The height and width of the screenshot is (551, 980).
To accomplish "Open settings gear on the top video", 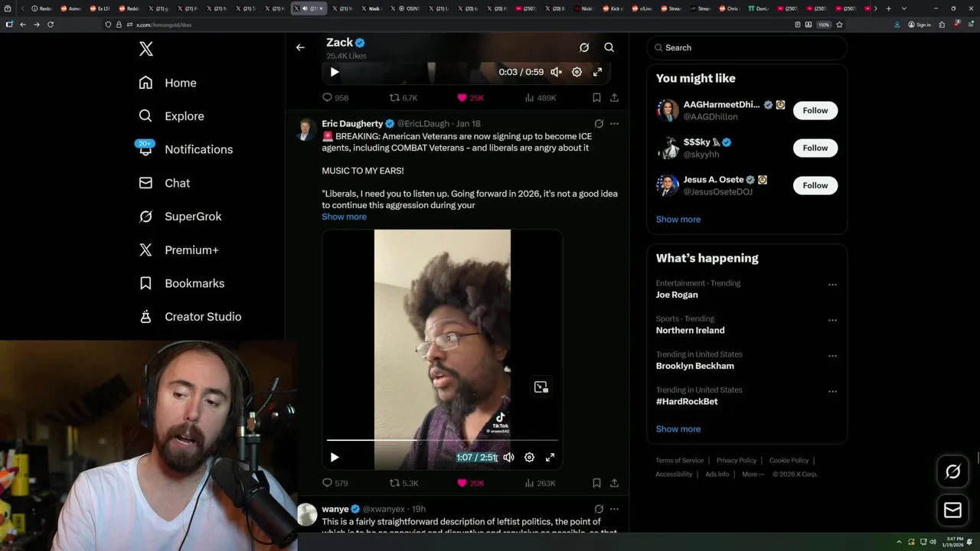I will point(577,72).
